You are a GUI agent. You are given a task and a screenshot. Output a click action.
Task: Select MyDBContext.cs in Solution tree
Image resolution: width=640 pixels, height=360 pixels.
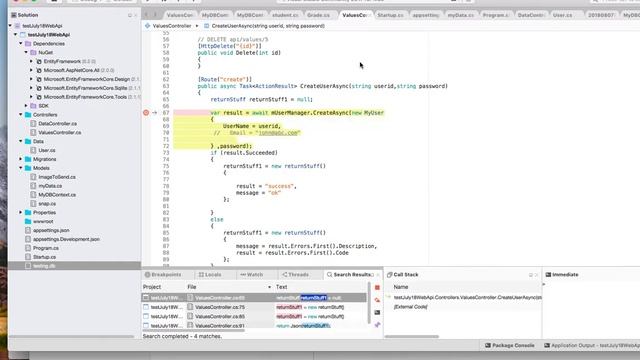point(57,195)
